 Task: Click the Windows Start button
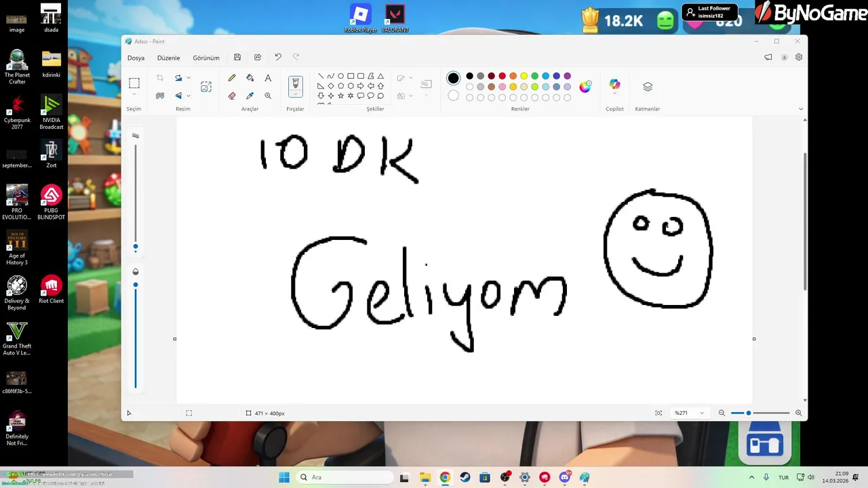(283, 477)
